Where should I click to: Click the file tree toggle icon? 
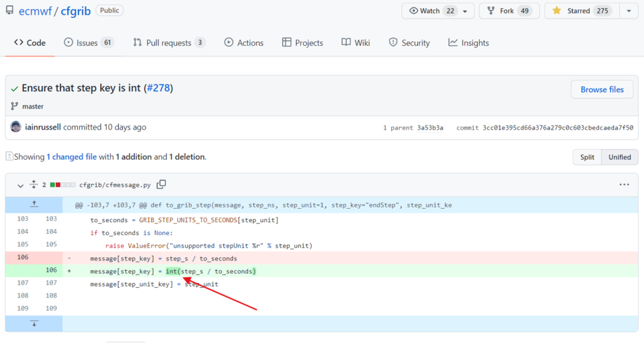pyautogui.click(x=9, y=156)
